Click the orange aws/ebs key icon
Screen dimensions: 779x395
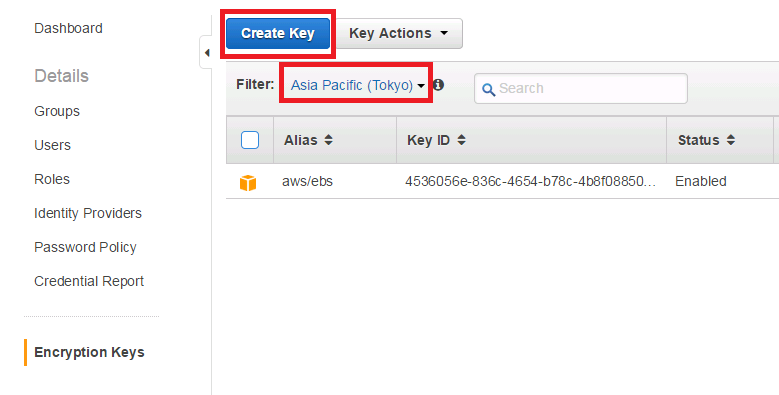pyautogui.click(x=248, y=182)
